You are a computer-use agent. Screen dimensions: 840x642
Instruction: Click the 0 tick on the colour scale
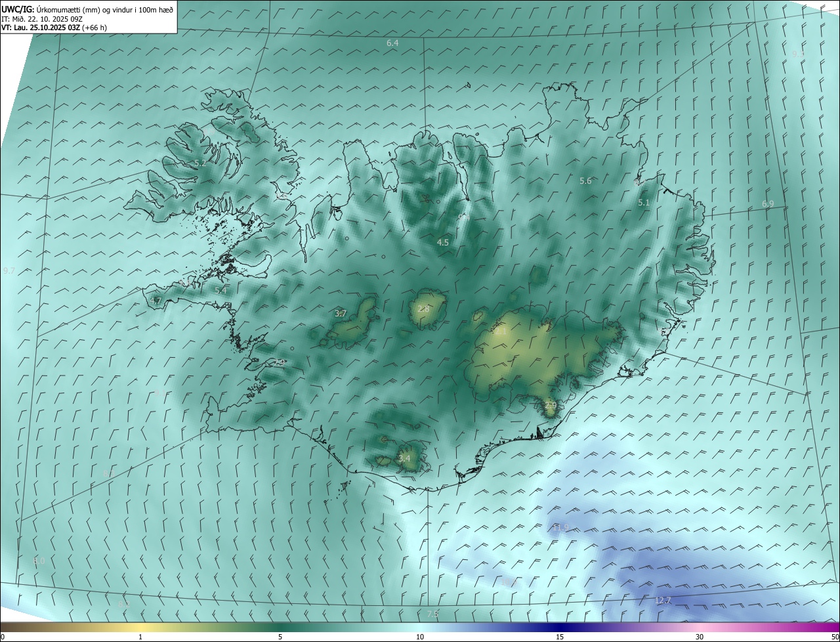pyautogui.click(x=3, y=637)
